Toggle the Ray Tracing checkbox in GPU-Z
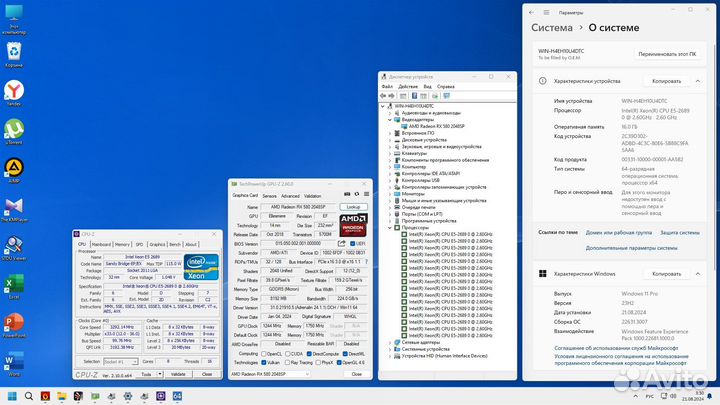The image size is (720, 405). (287, 362)
